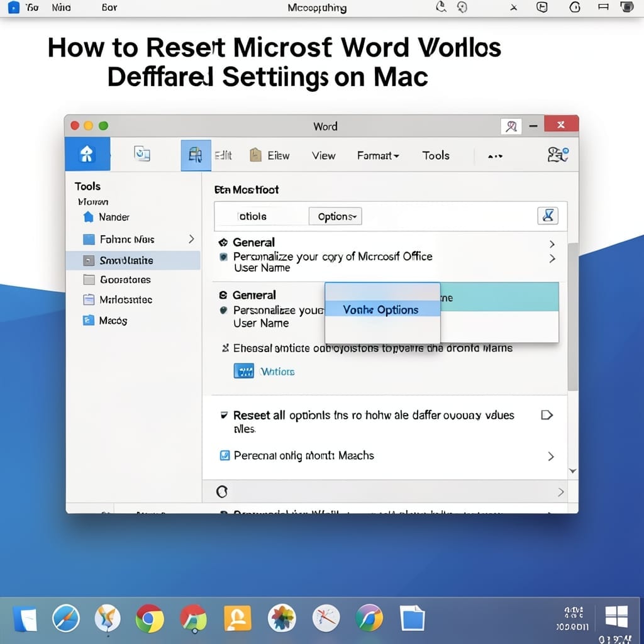Select Macos in the sidebar
Viewport: 644px width, 644px height.
coord(113,320)
